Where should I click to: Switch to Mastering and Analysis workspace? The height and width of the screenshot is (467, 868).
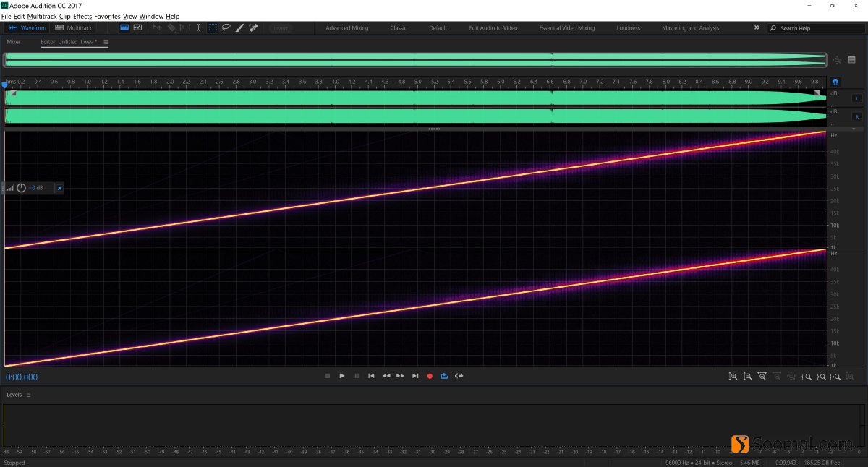(691, 28)
